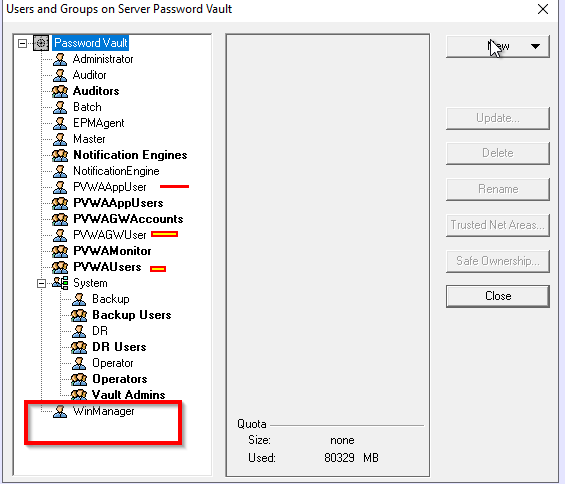
Task: Select the WinManager user icon
Action: click(x=60, y=411)
